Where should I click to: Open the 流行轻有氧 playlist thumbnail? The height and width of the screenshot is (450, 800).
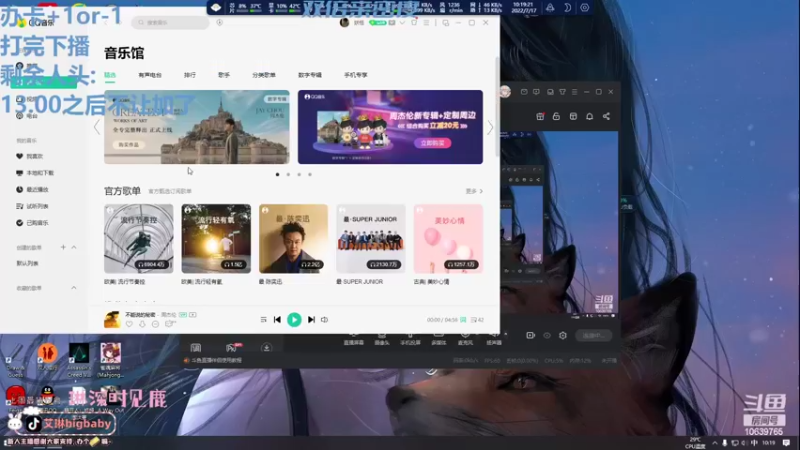click(216, 239)
